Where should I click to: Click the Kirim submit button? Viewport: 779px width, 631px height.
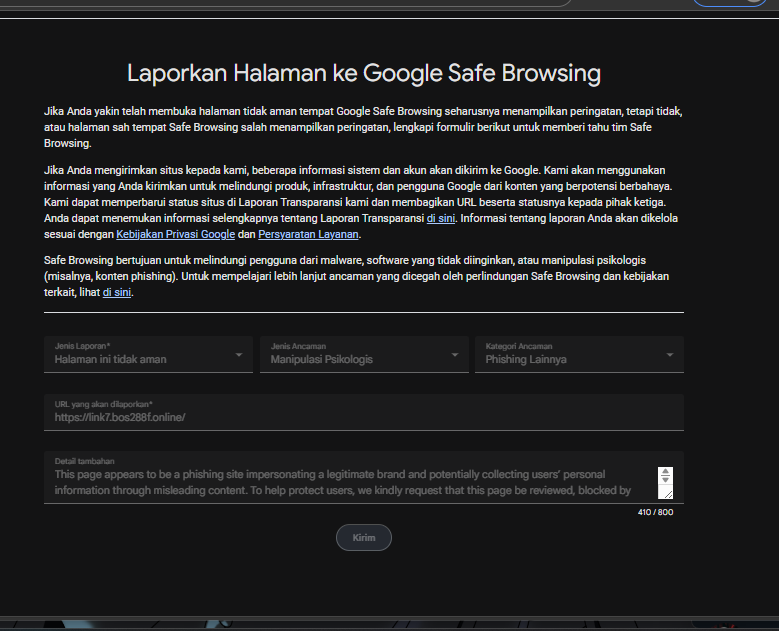[x=364, y=538]
